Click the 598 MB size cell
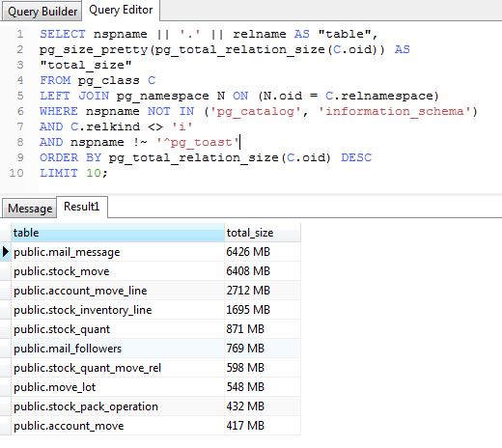This screenshot has height=448, width=502. pos(263,368)
